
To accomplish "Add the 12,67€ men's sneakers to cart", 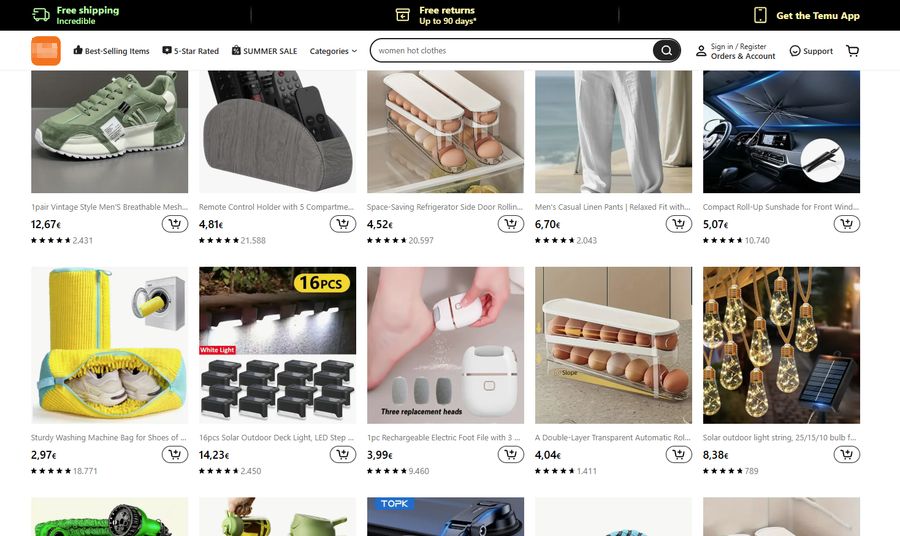I will (174, 224).
